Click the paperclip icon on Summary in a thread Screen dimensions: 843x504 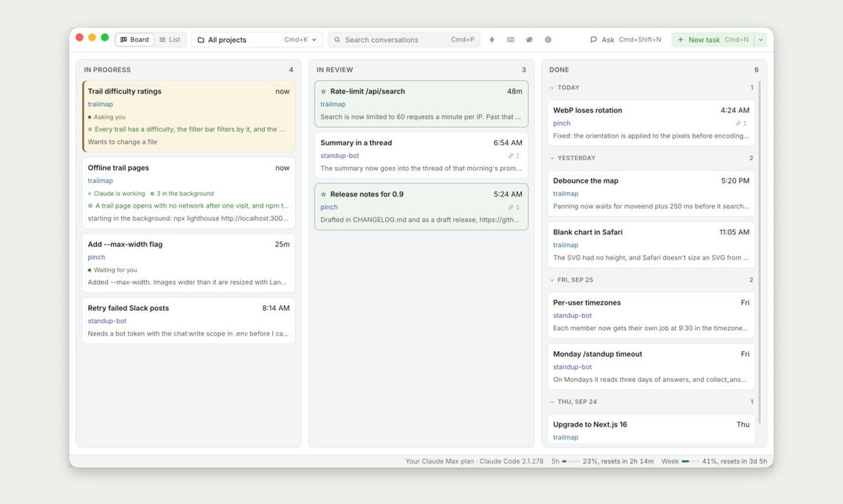(512, 156)
